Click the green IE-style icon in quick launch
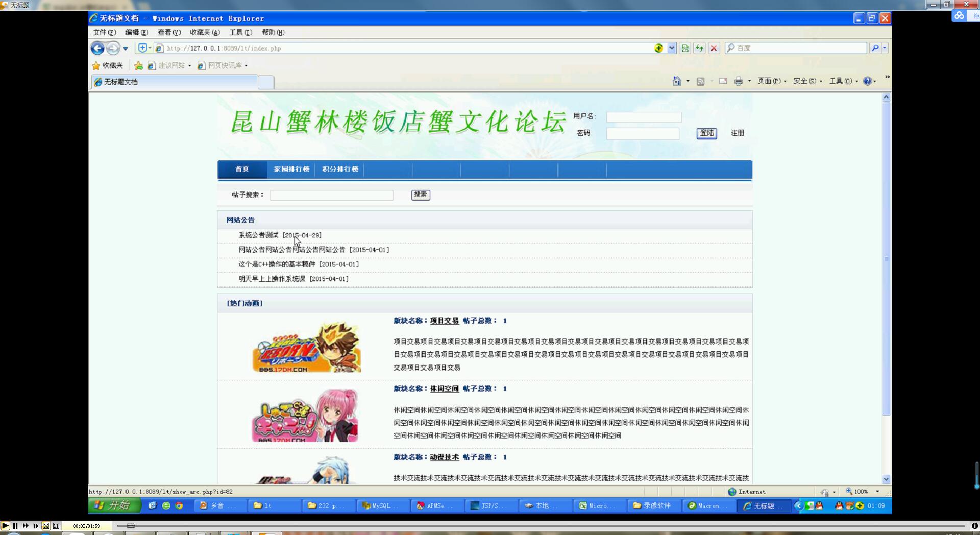The image size is (980, 535). [x=166, y=505]
